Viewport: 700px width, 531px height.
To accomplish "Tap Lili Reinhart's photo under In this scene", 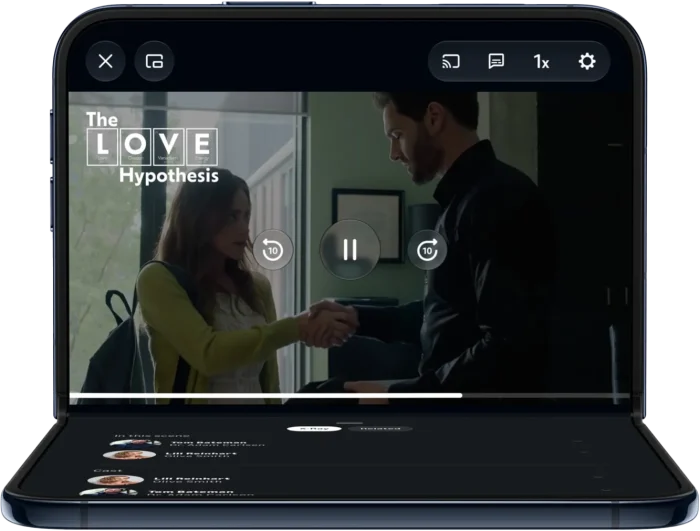I will [129, 455].
